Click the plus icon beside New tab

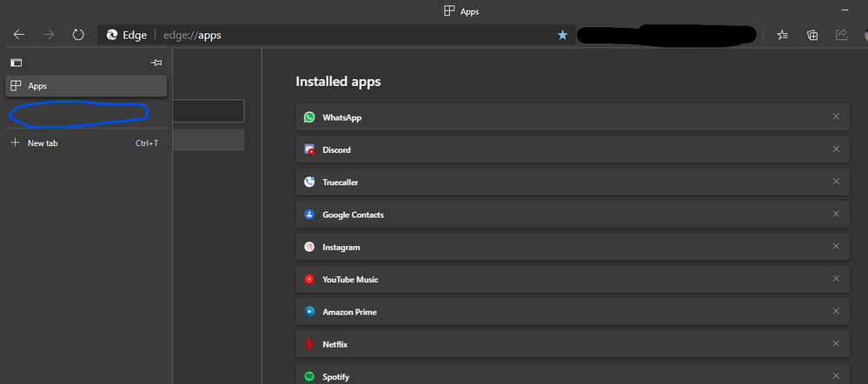[16, 142]
